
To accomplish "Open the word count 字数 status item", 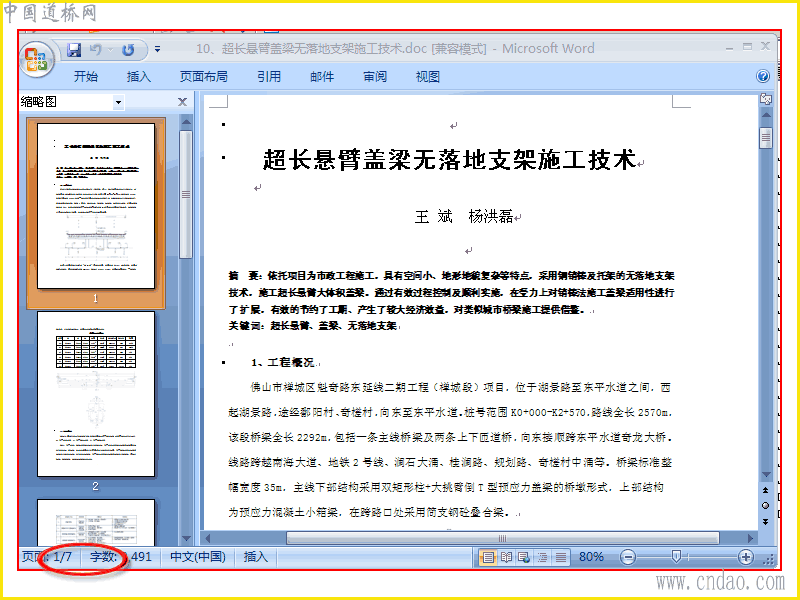I will pyautogui.click(x=121, y=557).
